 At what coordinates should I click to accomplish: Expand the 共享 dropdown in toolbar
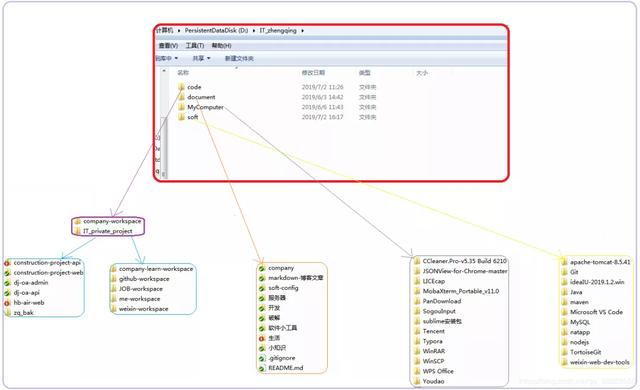coord(201,59)
